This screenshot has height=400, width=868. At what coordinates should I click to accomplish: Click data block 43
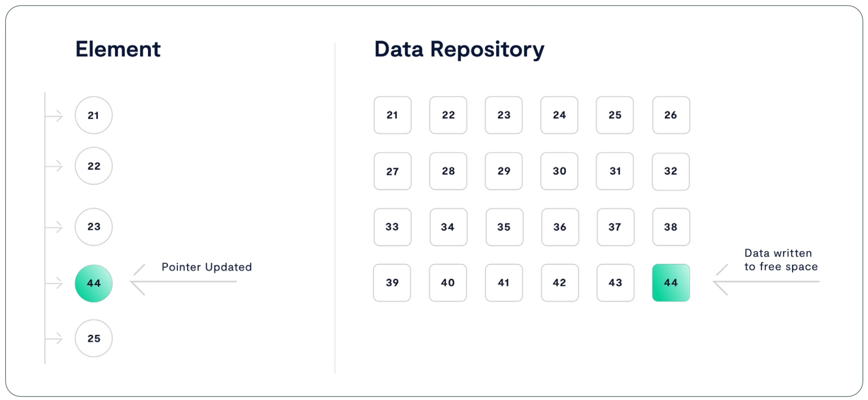point(615,283)
